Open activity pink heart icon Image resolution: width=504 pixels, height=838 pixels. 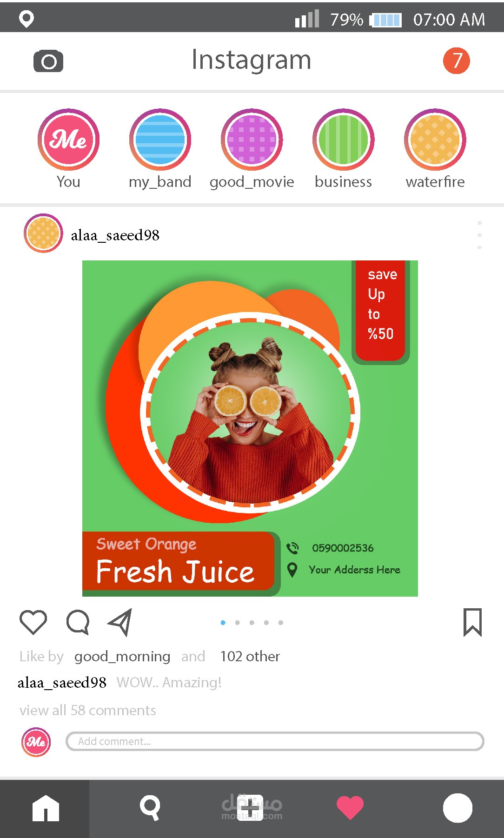350,807
